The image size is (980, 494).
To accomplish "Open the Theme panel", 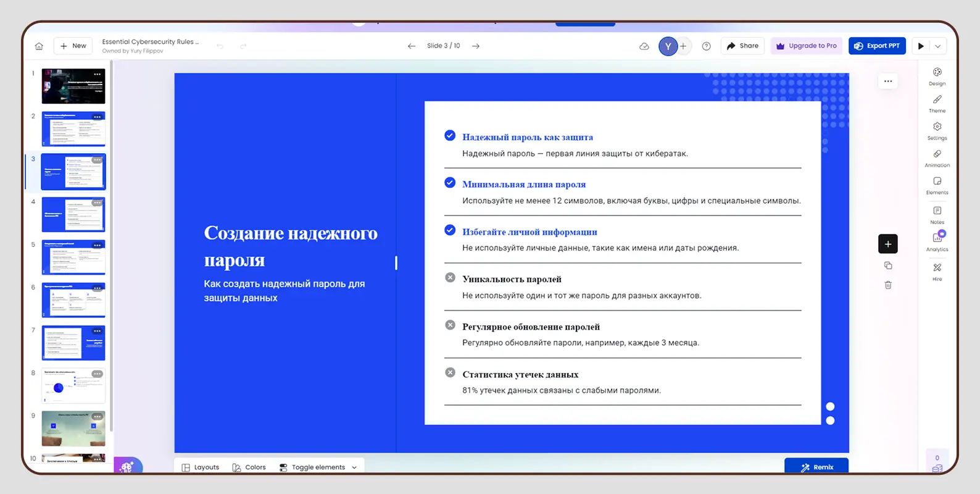I will pos(937,103).
